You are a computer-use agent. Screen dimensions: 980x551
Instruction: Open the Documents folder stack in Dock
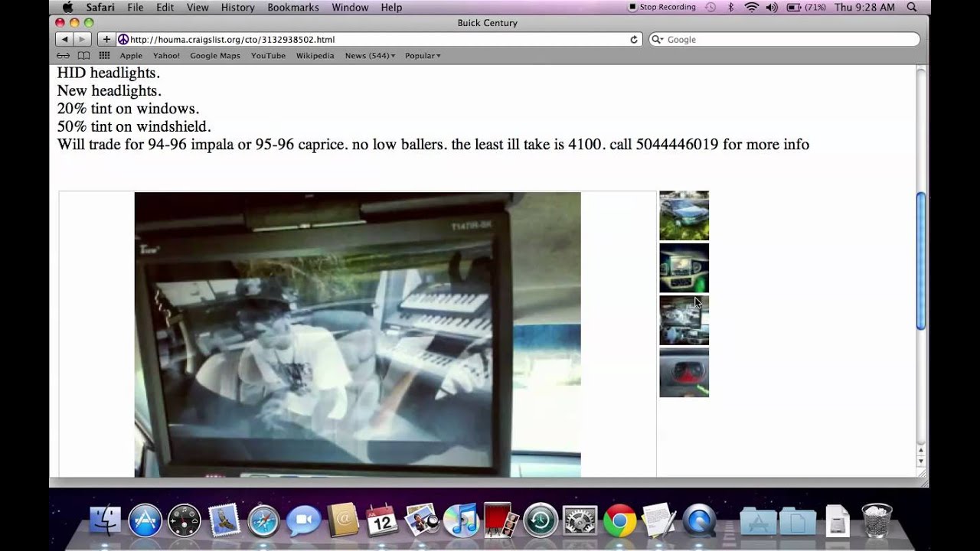(798, 521)
